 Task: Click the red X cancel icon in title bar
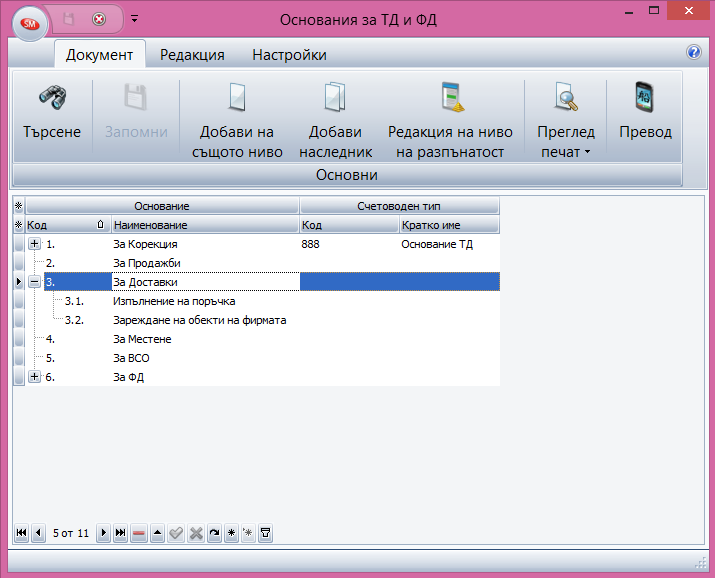(99, 19)
